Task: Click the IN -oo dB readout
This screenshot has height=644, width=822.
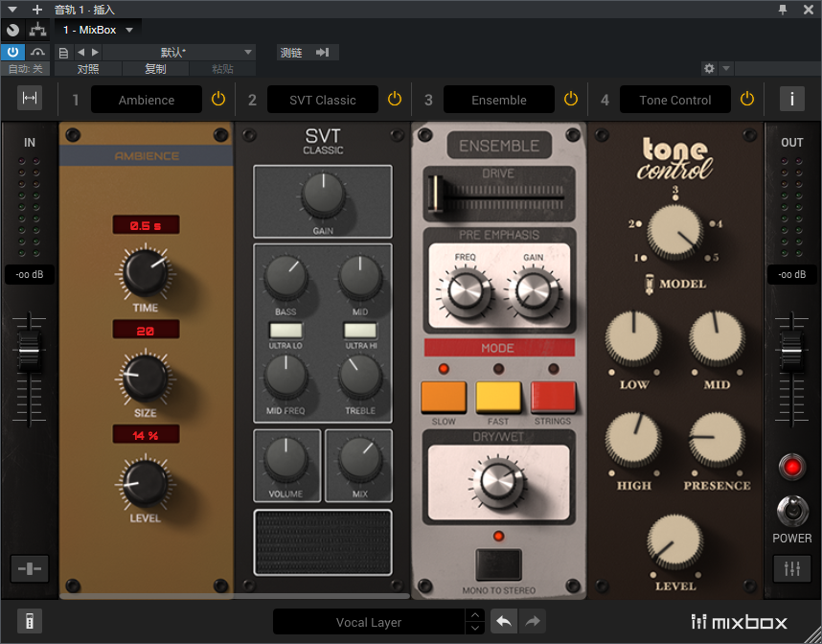Action: tap(30, 274)
